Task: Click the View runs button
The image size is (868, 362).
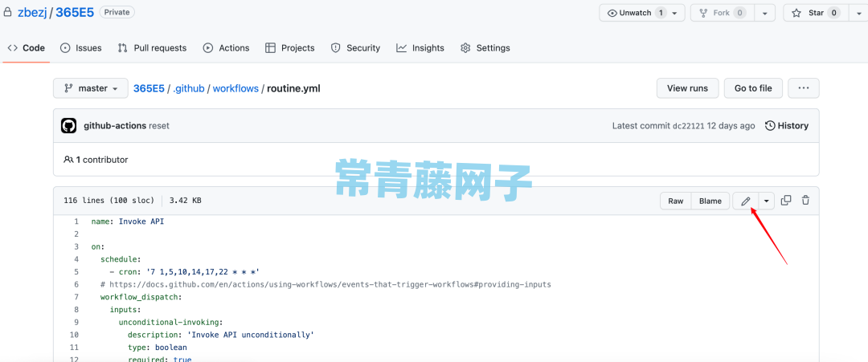Action: click(687, 88)
